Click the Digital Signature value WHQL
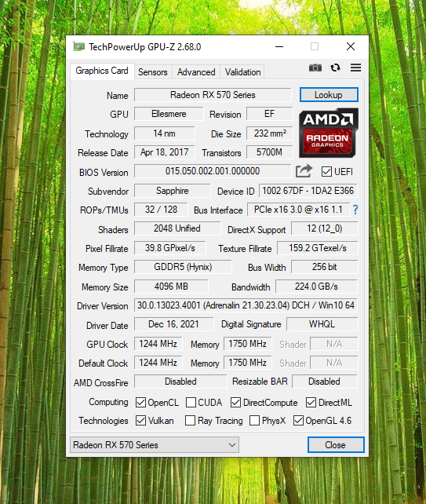426x504 pixels. click(322, 324)
